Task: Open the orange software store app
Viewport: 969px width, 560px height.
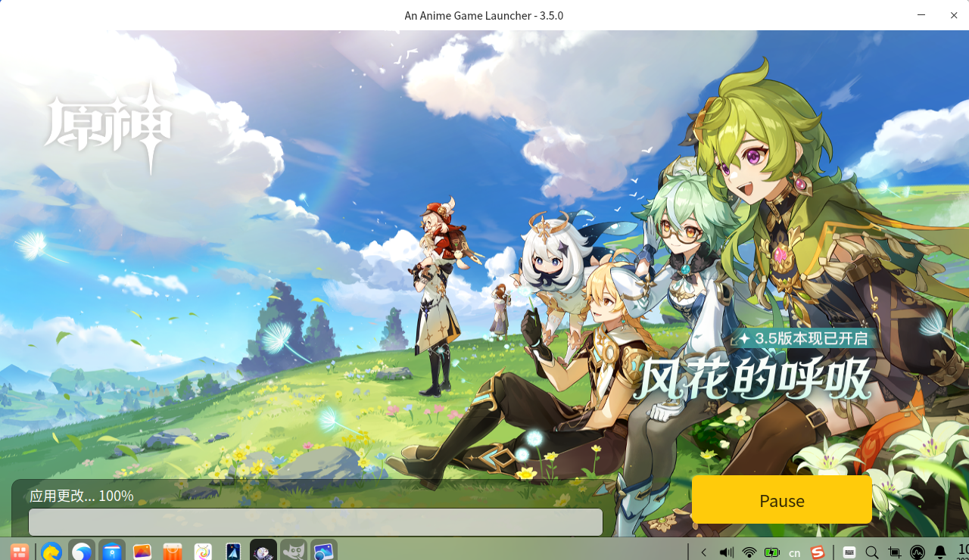Action: [173, 552]
